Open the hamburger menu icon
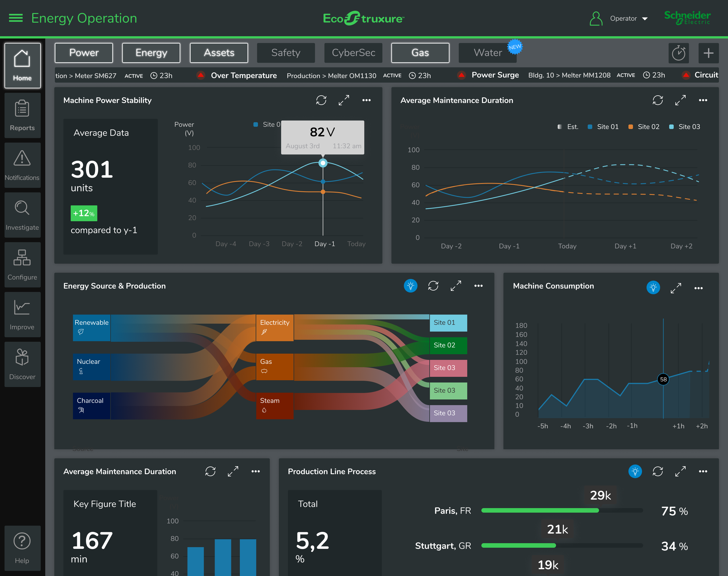The height and width of the screenshot is (576, 728). (x=16, y=18)
